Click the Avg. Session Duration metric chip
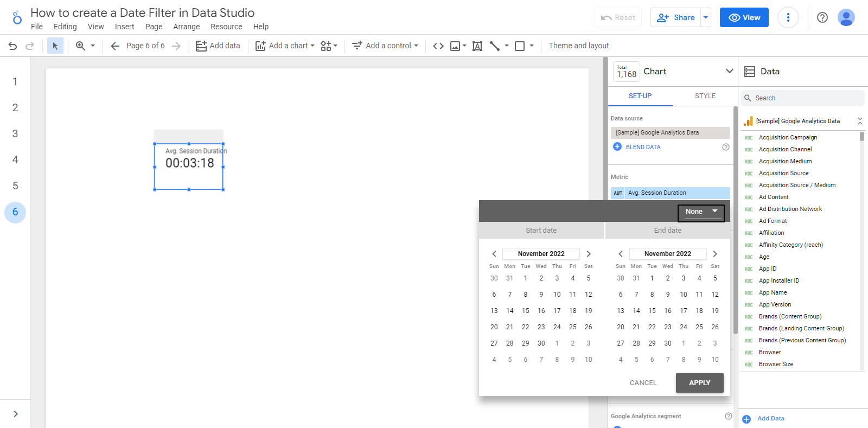The height and width of the screenshot is (428, 868). [671, 193]
